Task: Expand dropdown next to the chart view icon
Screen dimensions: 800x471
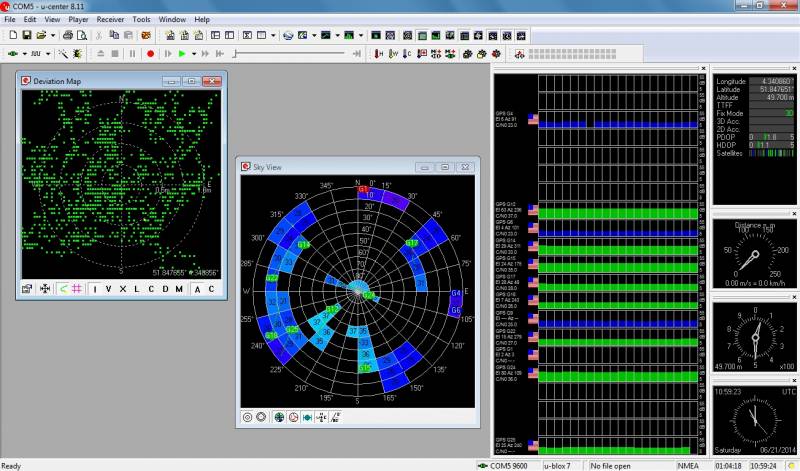Action: click(x=337, y=36)
